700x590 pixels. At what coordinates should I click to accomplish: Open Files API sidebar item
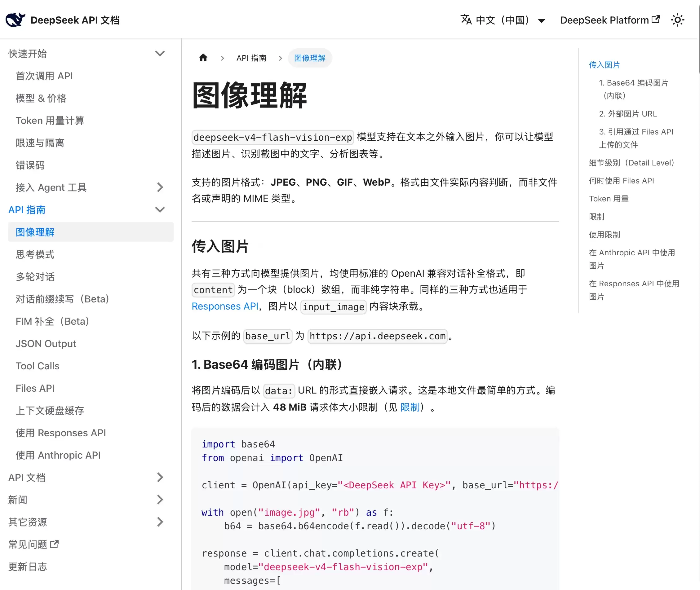pos(35,388)
